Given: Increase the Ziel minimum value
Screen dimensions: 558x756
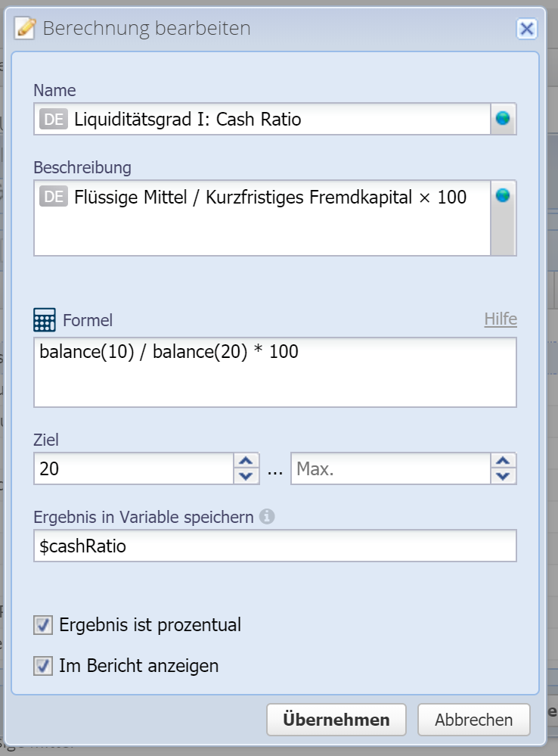Looking at the screenshot, I should [x=245, y=462].
